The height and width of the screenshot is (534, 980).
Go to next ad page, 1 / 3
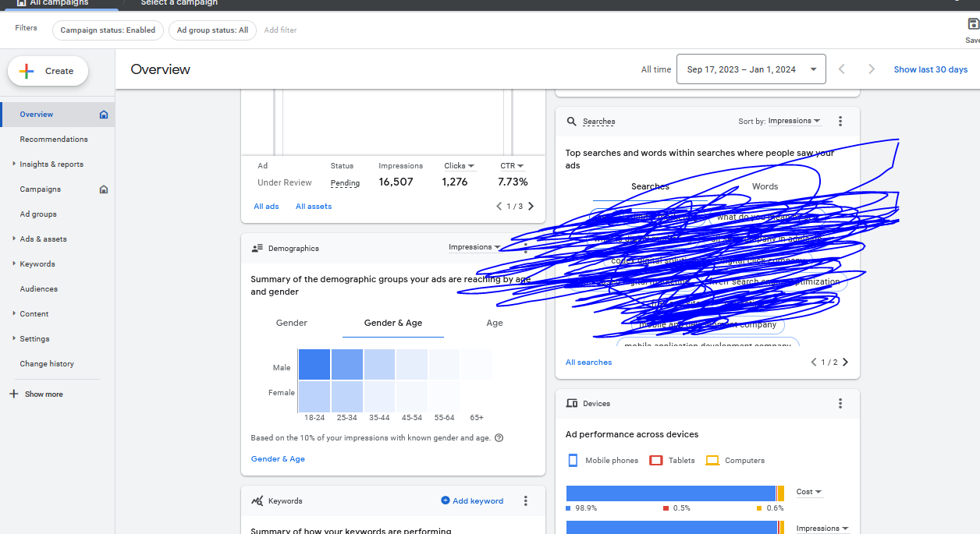click(531, 207)
